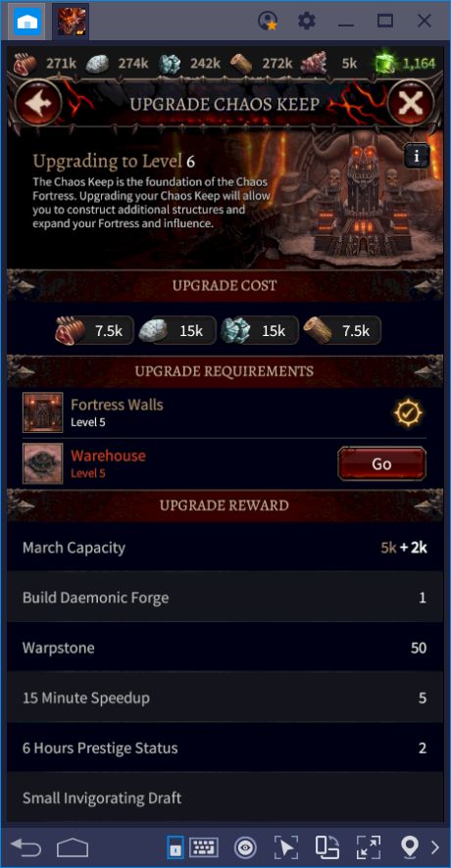Tap the green Warpstone gem counter
The image size is (451, 868).
click(x=406, y=63)
